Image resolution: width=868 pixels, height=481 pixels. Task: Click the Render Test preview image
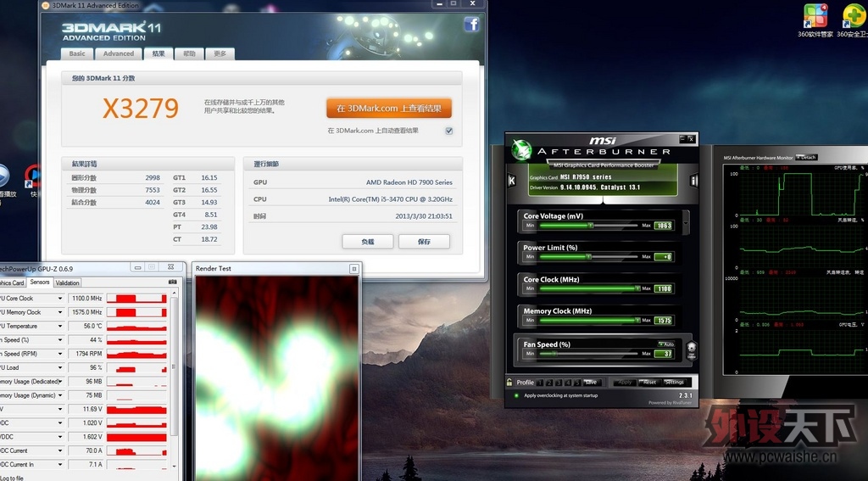click(x=276, y=378)
